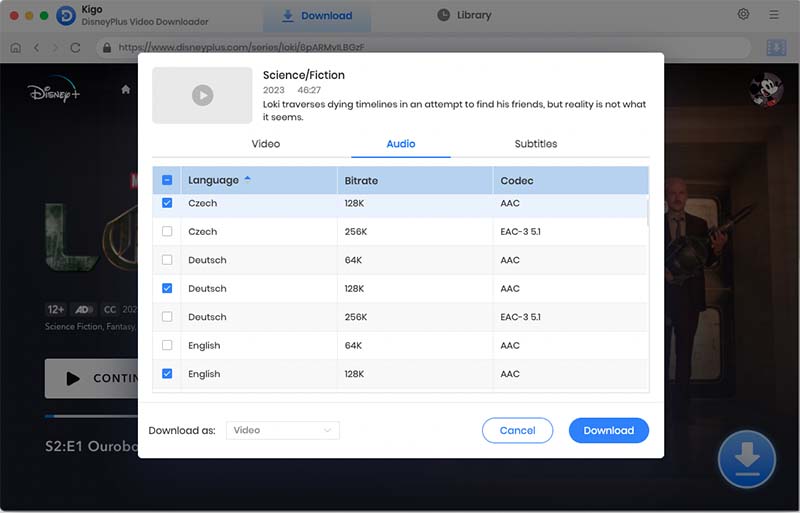Screen dimensions: 800x513
Task: Open the Mickey Mouse profile avatar
Action: pos(766,89)
